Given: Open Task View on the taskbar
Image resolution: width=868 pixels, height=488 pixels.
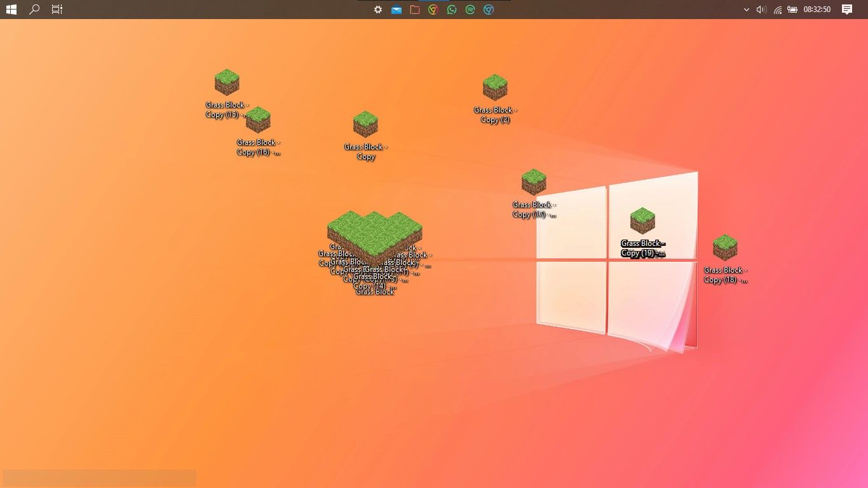Looking at the screenshot, I should (57, 10).
